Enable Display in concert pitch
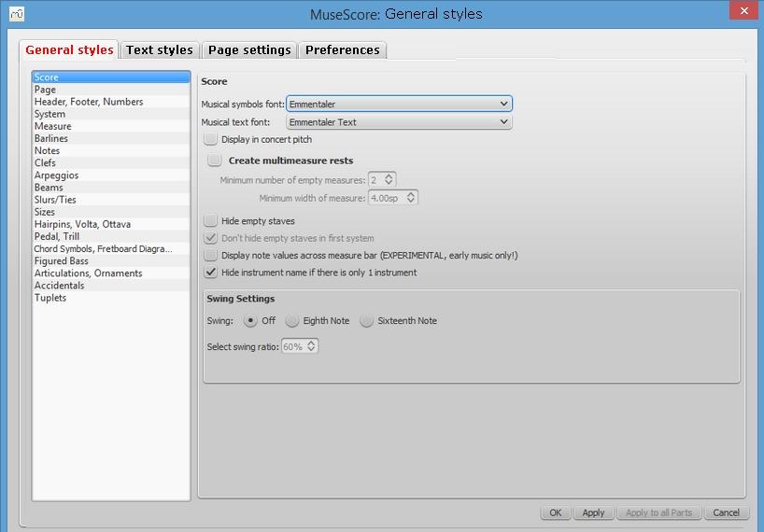764x532 pixels. click(x=210, y=139)
